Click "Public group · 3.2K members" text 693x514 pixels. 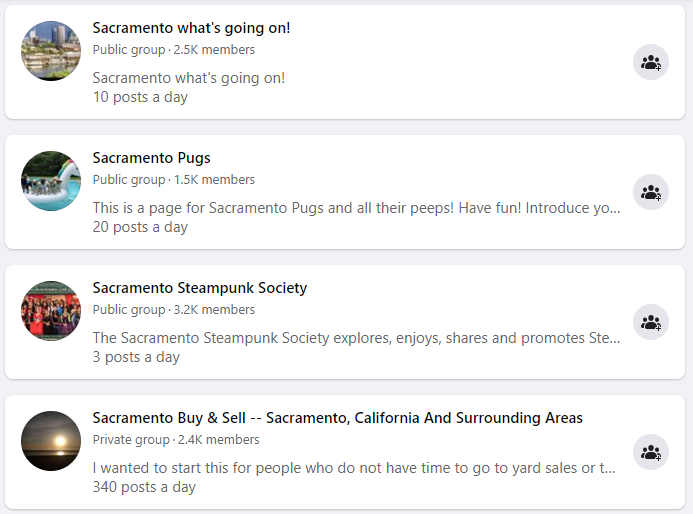[173, 310]
